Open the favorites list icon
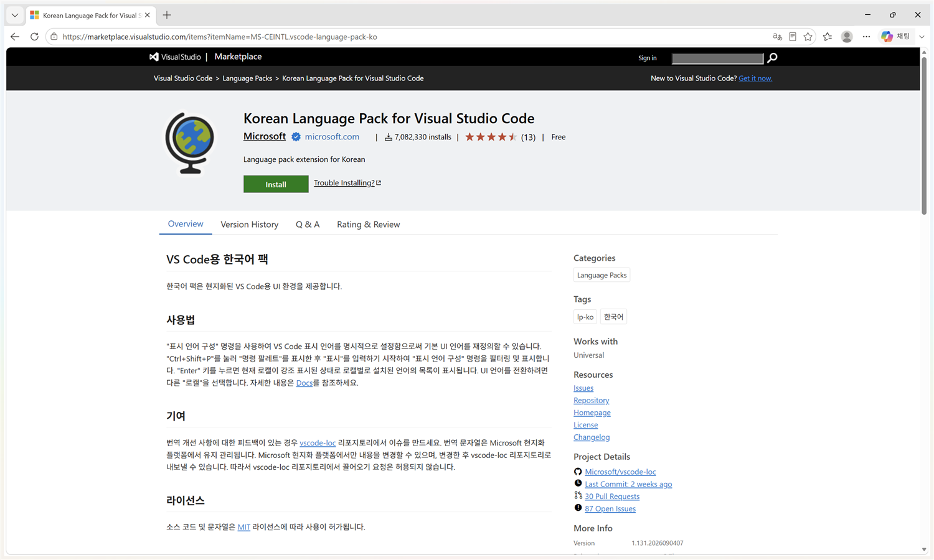Image resolution: width=934 pixels, height=560 pixels. [828, 37]
